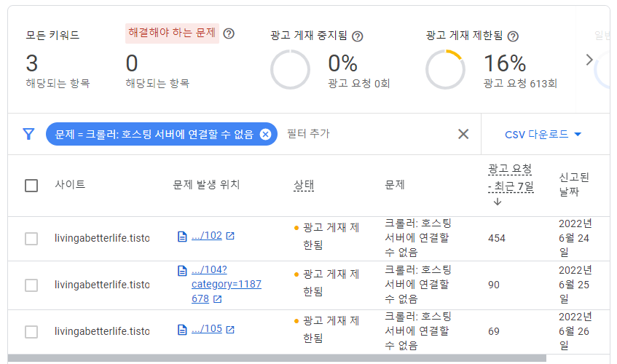Image resolution: width=617 pixels, height=364 pixels.
Task: Click the 문제 발생 위치 column header
Action: [207, 184]
